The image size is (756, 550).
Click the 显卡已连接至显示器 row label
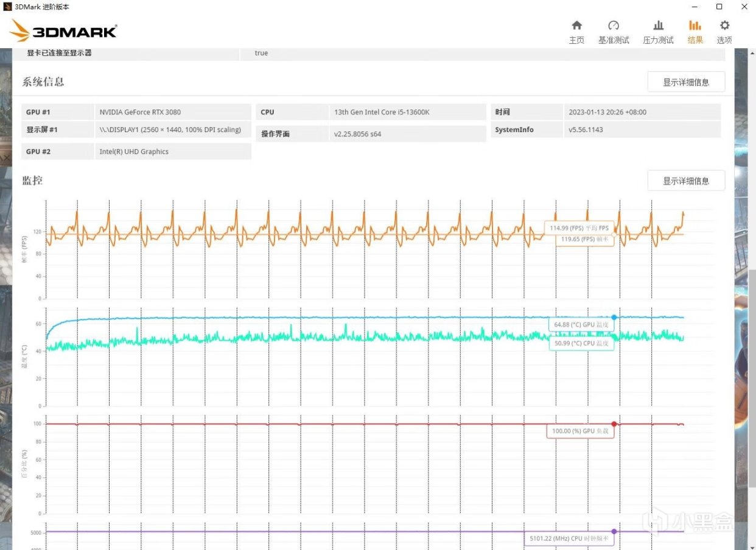coord(59,53)
